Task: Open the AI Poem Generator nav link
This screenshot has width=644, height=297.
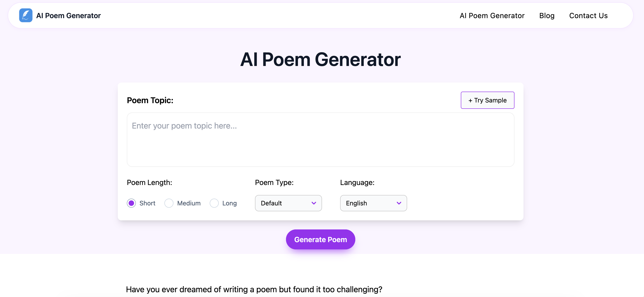Action: coord(492,15)
